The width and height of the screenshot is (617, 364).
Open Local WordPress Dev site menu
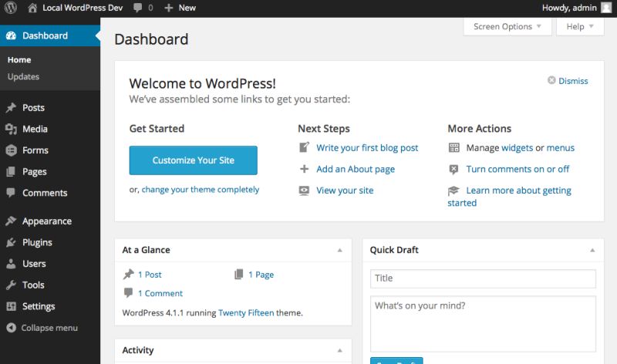click(75, 8)
